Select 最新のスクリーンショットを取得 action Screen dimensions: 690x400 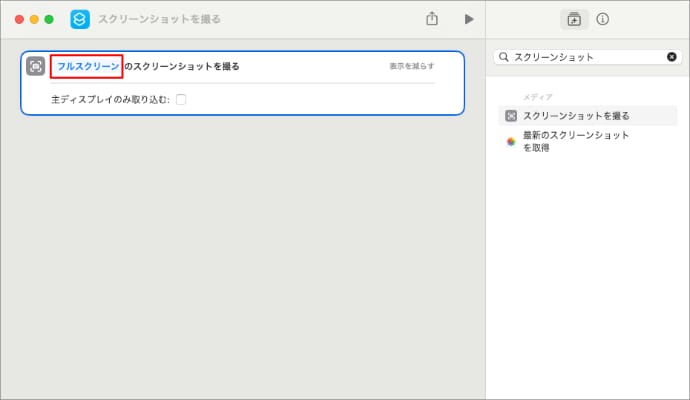[x=576, y=141]
